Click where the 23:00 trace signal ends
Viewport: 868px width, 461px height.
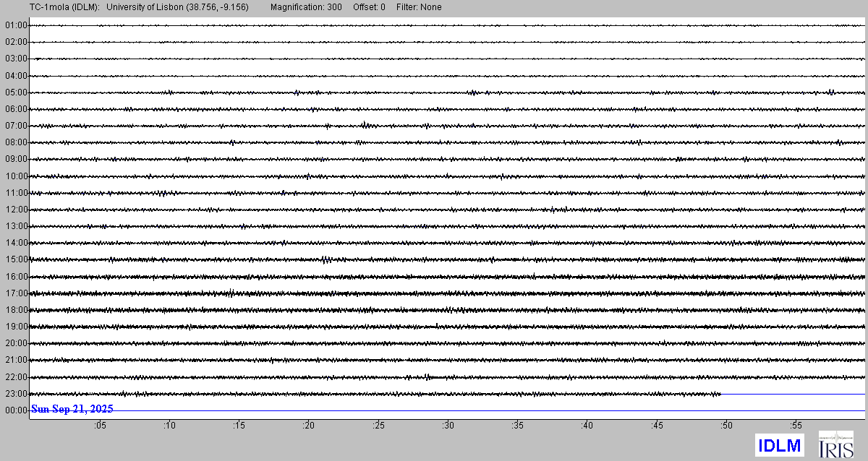[721, 394]
